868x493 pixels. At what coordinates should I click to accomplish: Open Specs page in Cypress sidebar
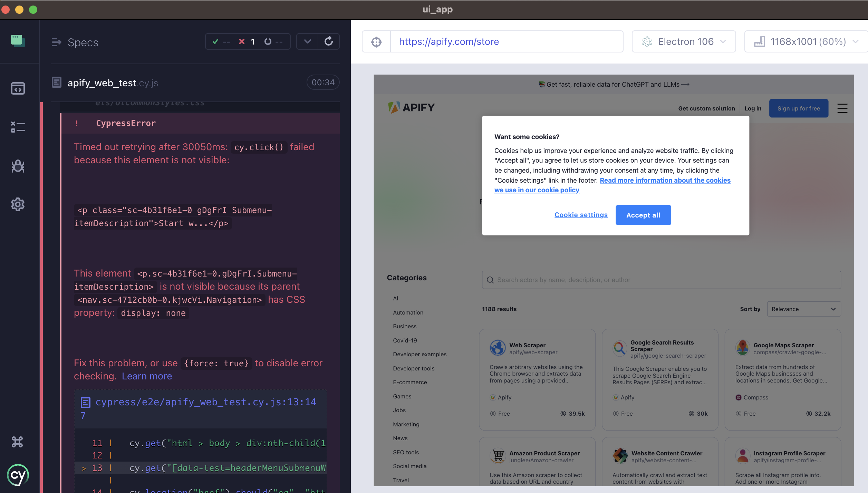pos(18,88)
